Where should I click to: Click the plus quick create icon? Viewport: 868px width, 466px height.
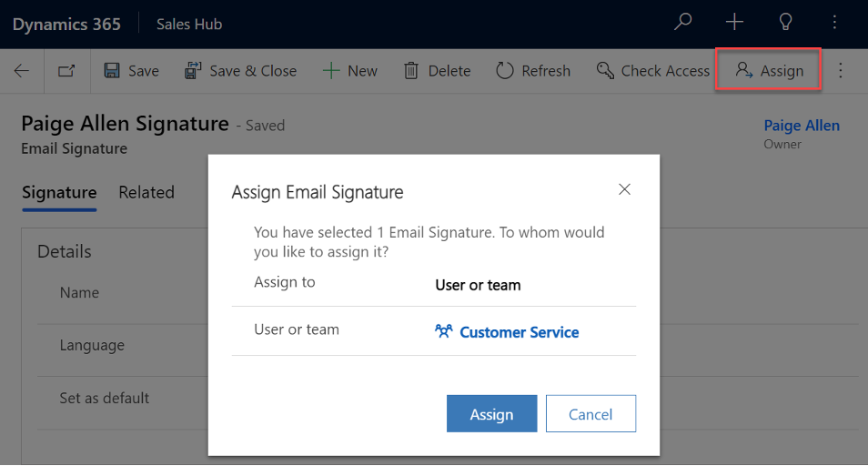(x=734, y=23)
